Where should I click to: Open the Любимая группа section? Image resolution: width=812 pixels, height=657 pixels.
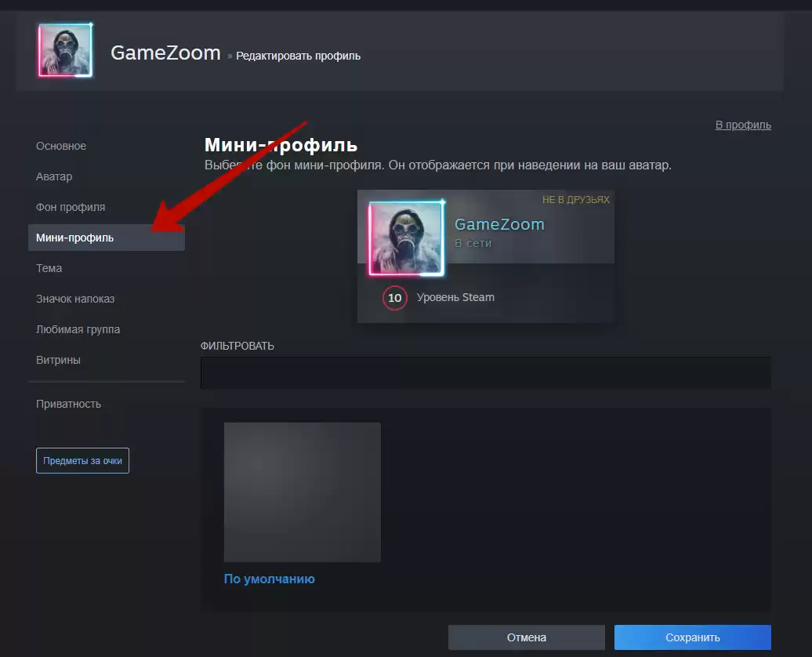click(78, 329)
